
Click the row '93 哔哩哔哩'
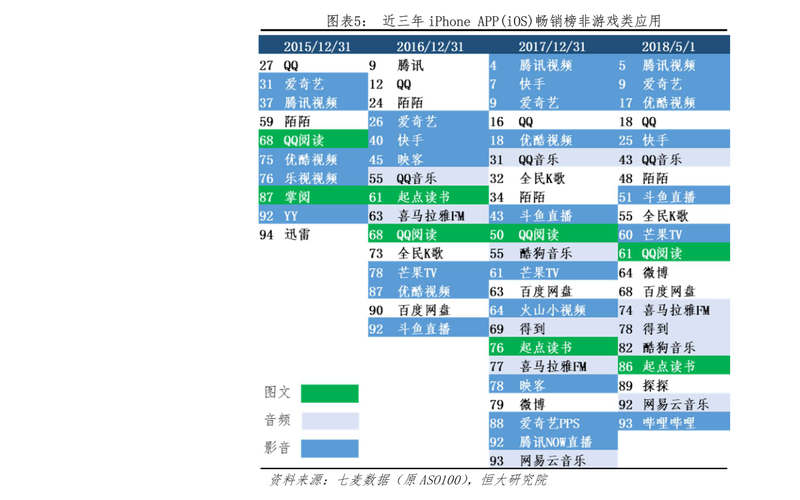tap(673, 422)
